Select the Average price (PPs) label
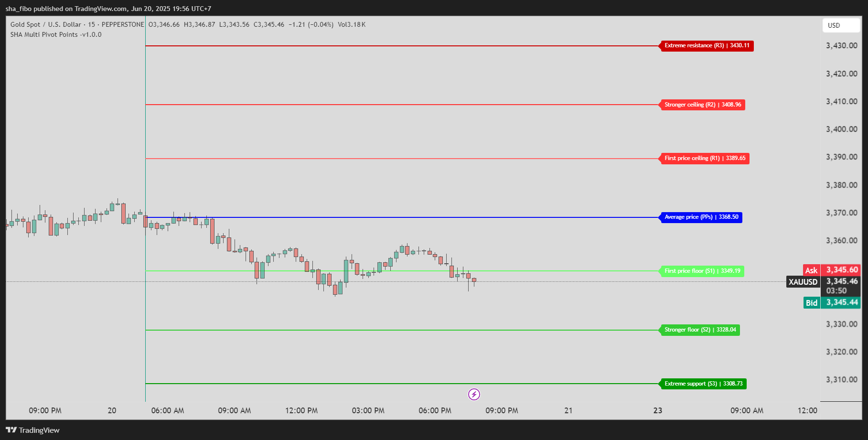Screen dimensions: 868x440 point(701,217)
